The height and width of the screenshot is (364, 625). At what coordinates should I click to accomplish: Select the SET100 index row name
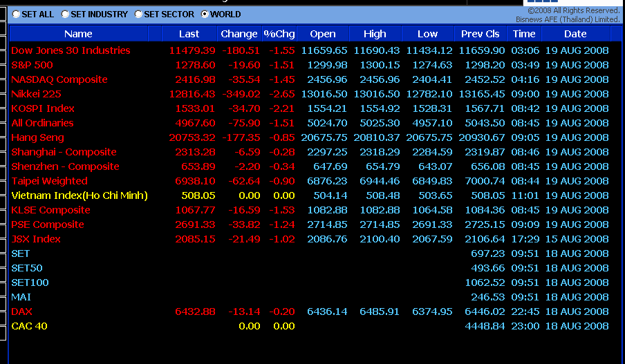(x=30, y=282)
